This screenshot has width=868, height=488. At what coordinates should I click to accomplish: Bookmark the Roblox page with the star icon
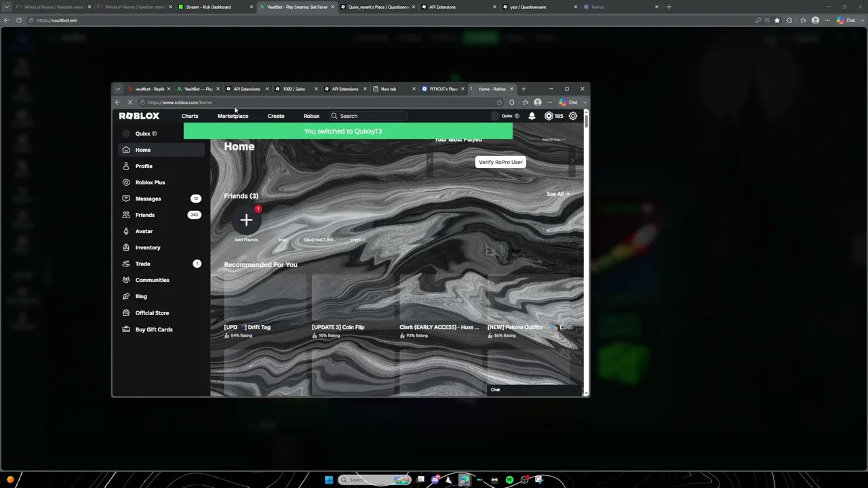[x=500, y=102]
